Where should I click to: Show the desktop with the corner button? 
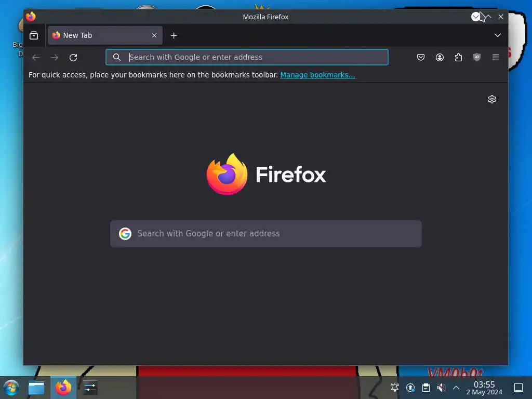[x=518, y=388]
